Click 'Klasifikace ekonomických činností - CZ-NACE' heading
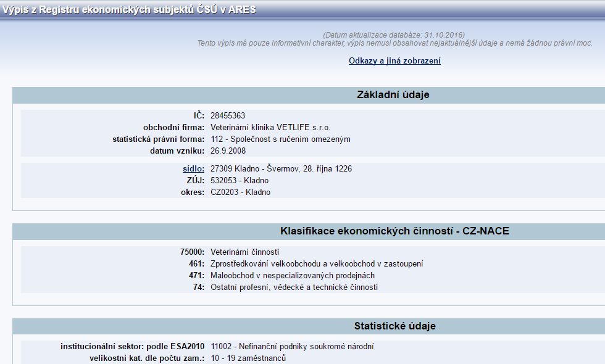Screen dimensions: 605x364 394,231
